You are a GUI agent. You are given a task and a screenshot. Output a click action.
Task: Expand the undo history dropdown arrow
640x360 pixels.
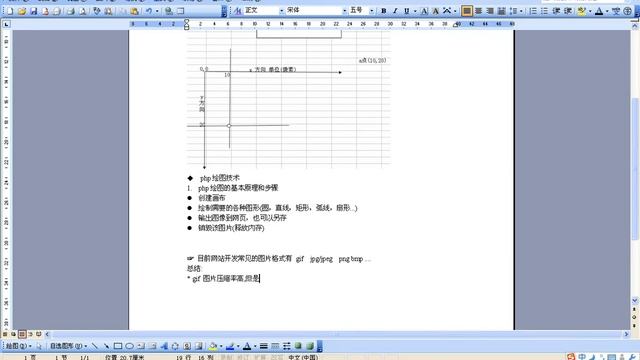pyautogui.click(x=157, y=11)
